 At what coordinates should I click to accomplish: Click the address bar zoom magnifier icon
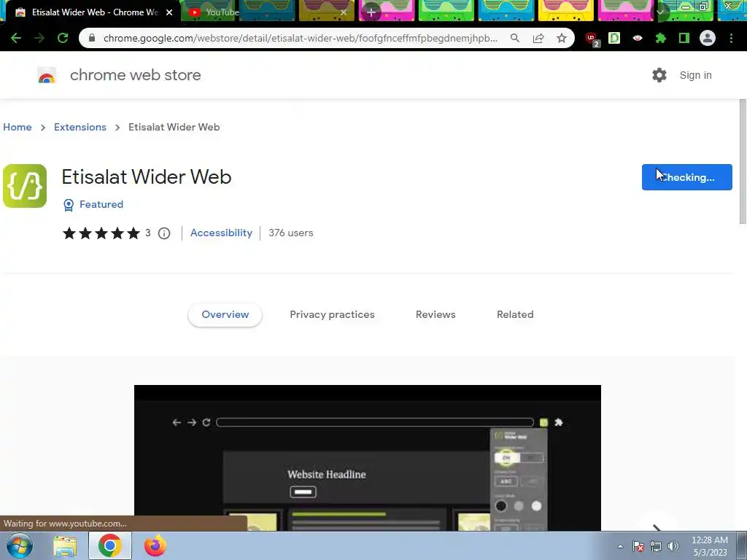[x=514, y=38]
